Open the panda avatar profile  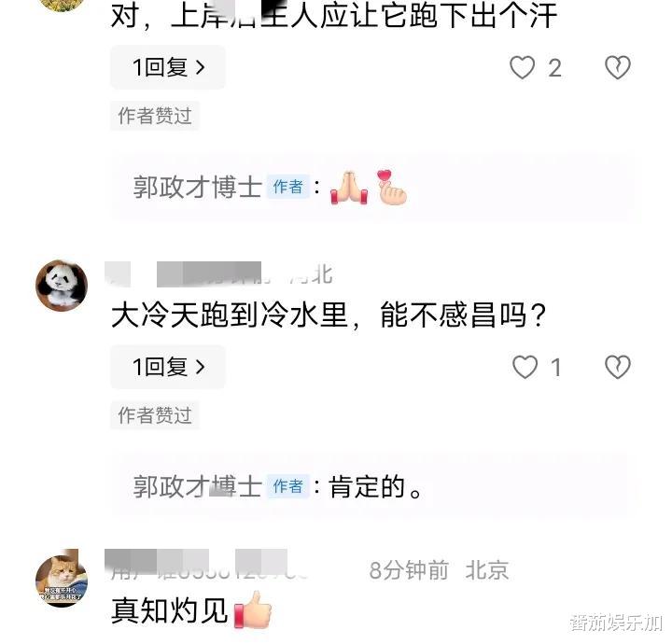click(62, 285)
